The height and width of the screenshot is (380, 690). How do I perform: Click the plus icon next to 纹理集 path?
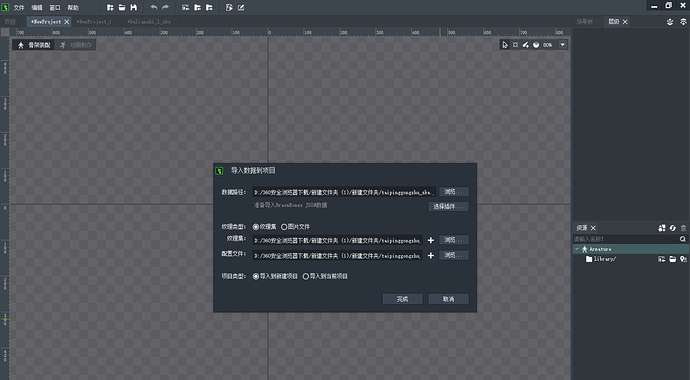pos(431,240)
